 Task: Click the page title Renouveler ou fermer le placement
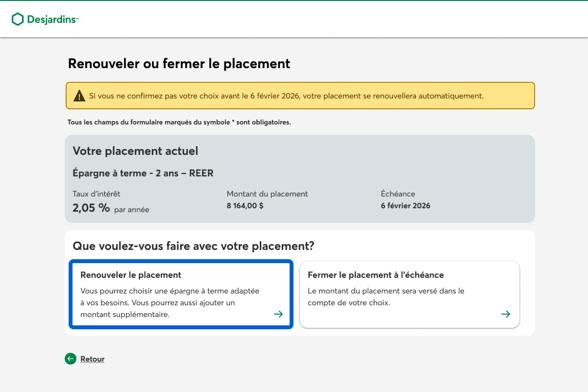coord(179,64)
